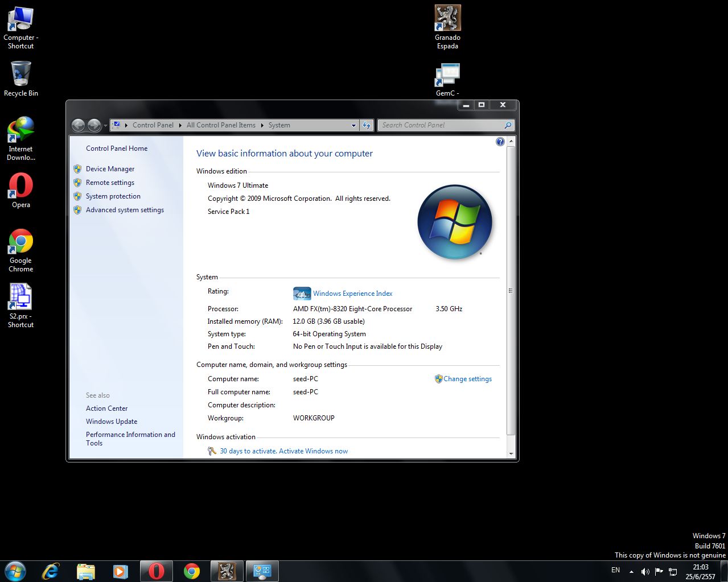Switch to Opera in the taskbar

(157, 571)
